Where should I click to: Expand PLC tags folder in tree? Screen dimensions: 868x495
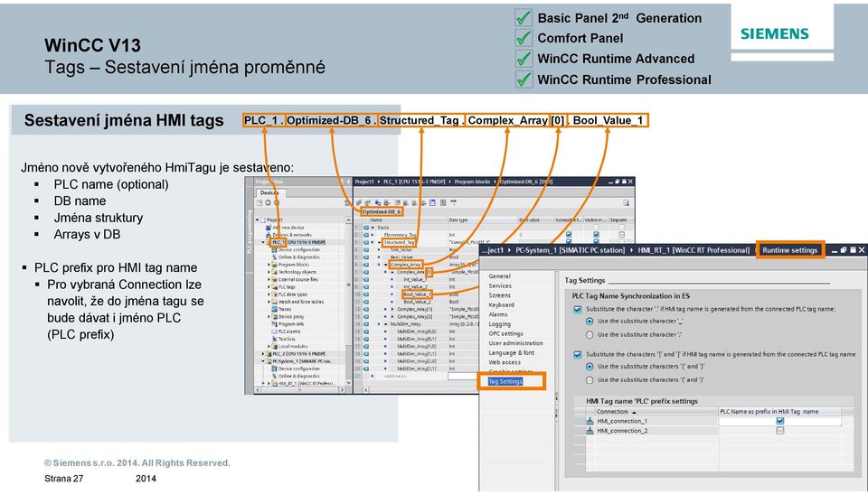tap(269, 286)
